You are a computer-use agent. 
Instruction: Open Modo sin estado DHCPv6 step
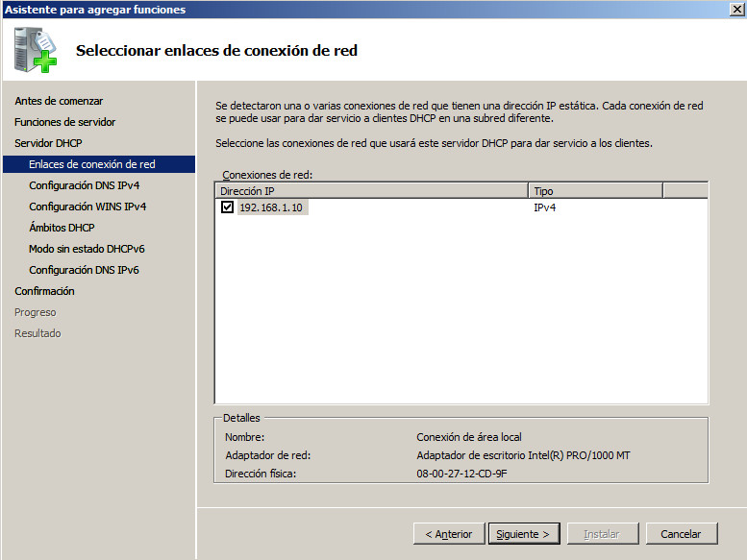pos(87,249)
